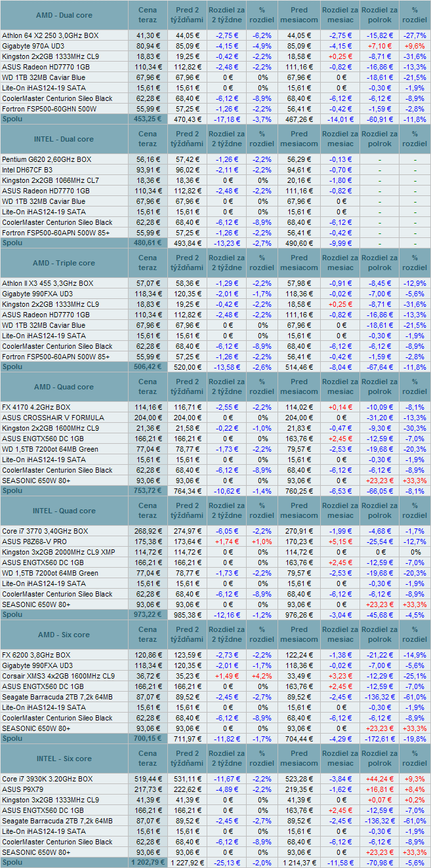
Task: Select the "ASUS P8Z68-V PRO" component name
Action: click(35, 542)
